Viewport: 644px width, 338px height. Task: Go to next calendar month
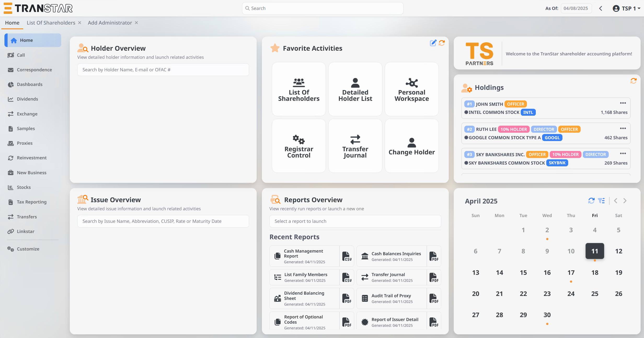click(x=625, y=201)
